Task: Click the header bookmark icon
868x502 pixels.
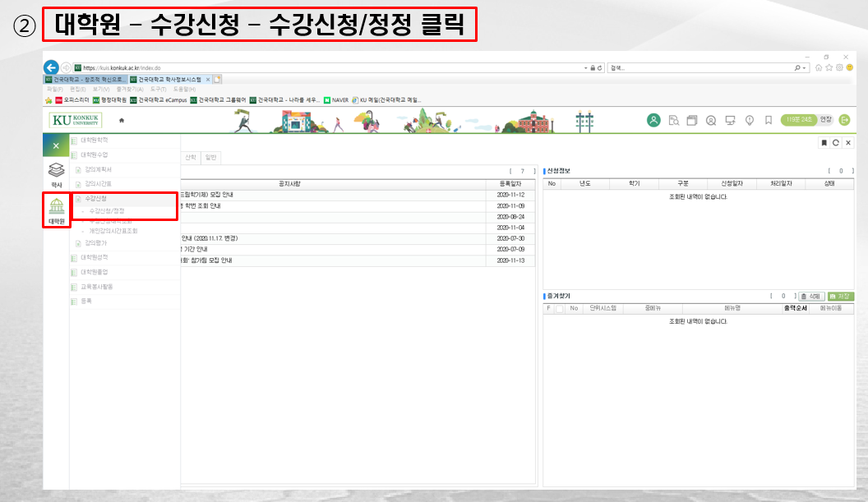Action: coord(768,120)
